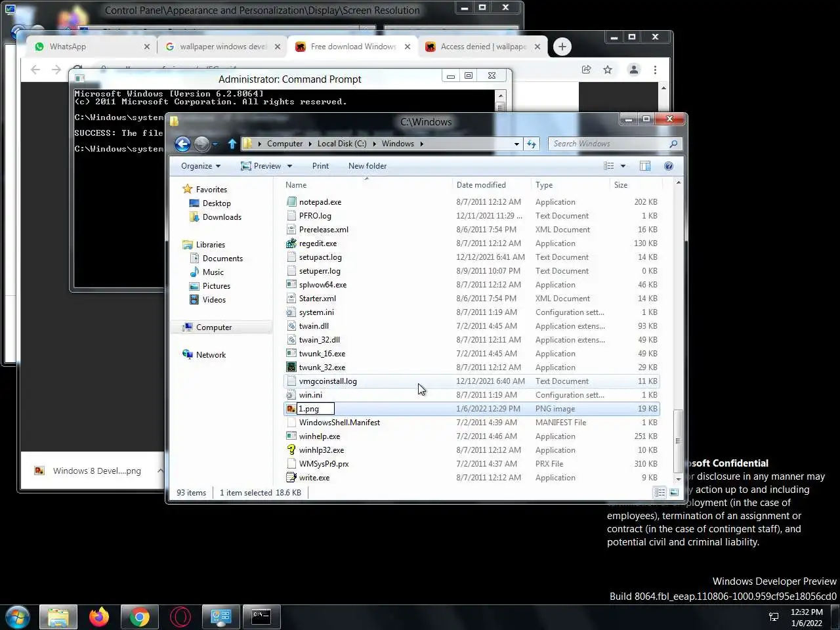Select write.exe file icon
The image size is (840, 630).
pyautogui.click(x=291, y=478)
